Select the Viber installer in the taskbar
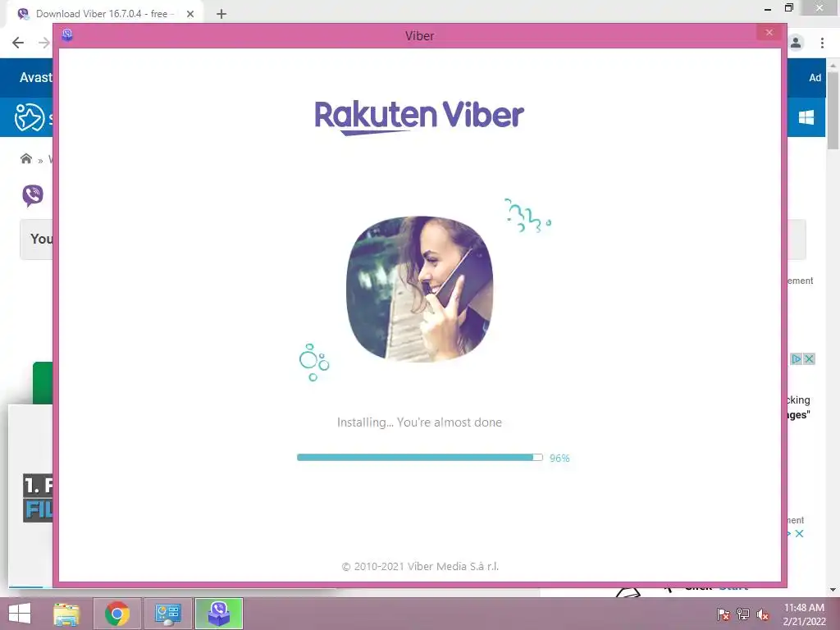Viewport: 840px width, 630px height. (x=218, y=614)
